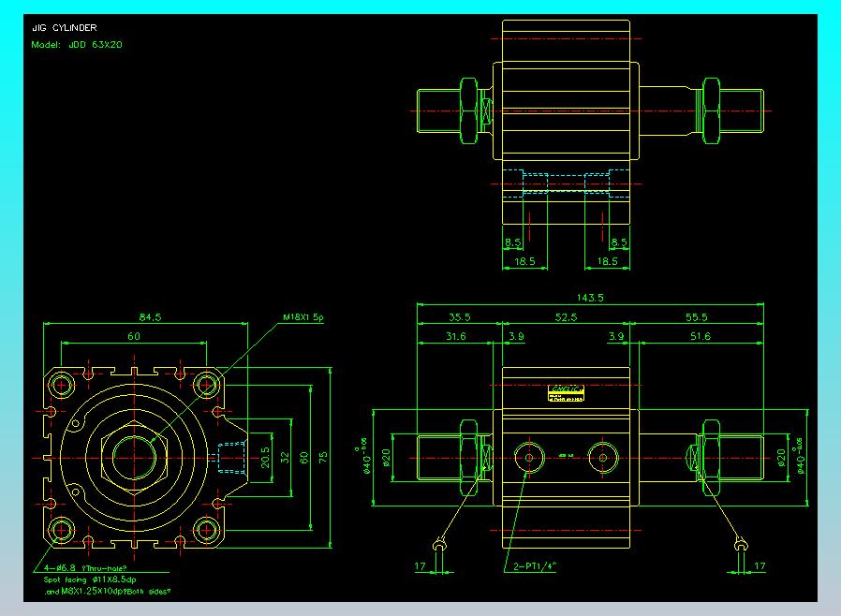Click the 55.5 dimension value
The image size is (841, 616).
(696, 316)
